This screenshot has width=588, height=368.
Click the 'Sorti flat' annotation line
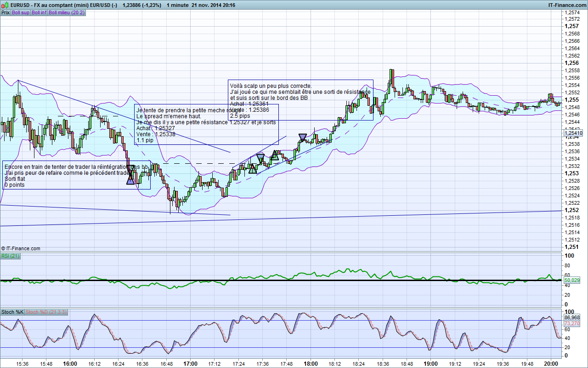click(14, 179)
